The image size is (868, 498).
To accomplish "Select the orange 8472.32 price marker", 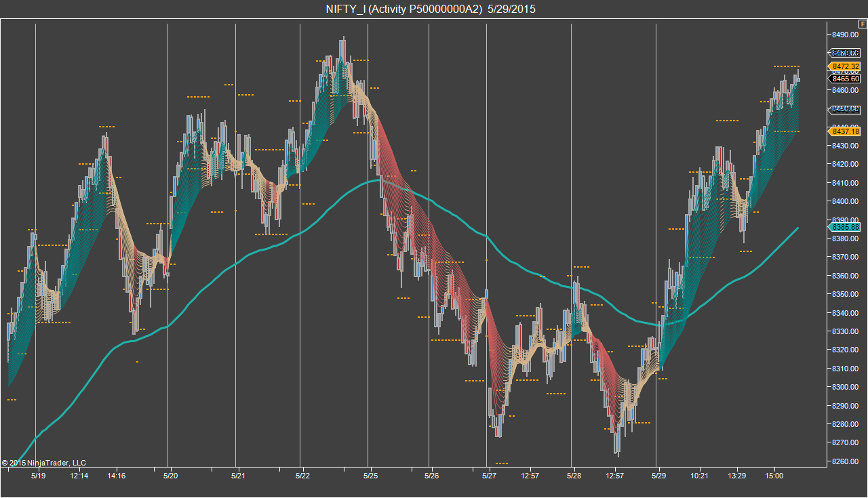I will pyautogui.click(x=846, y=66).
